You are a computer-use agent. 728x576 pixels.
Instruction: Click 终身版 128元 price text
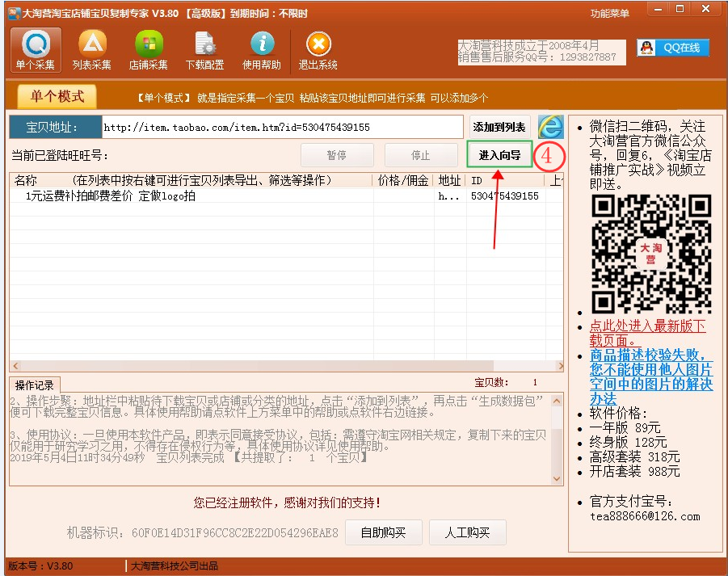628,442
